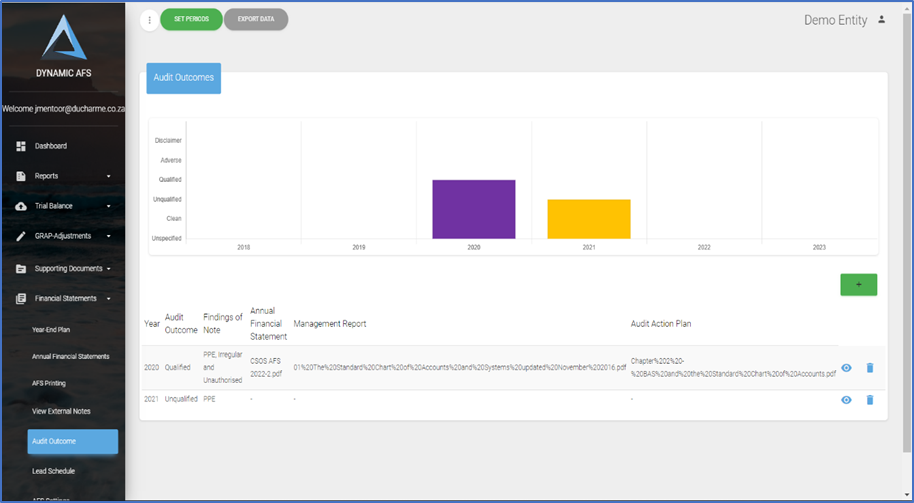Image resolution: width=914 pixels, height=503 pixels.
Task: Expand the GRAP-Adjustments menu arrow
Action: (x=108, y=236)
